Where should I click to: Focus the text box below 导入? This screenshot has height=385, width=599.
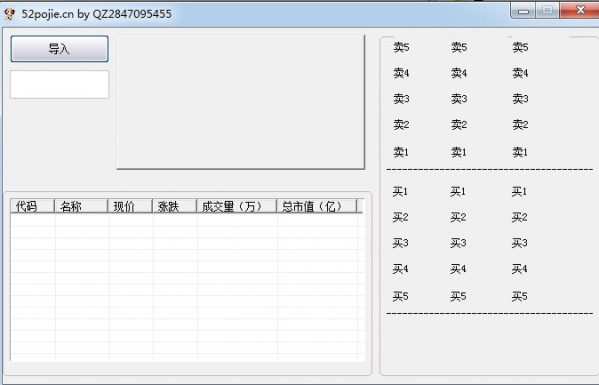[x=60, y=84]
